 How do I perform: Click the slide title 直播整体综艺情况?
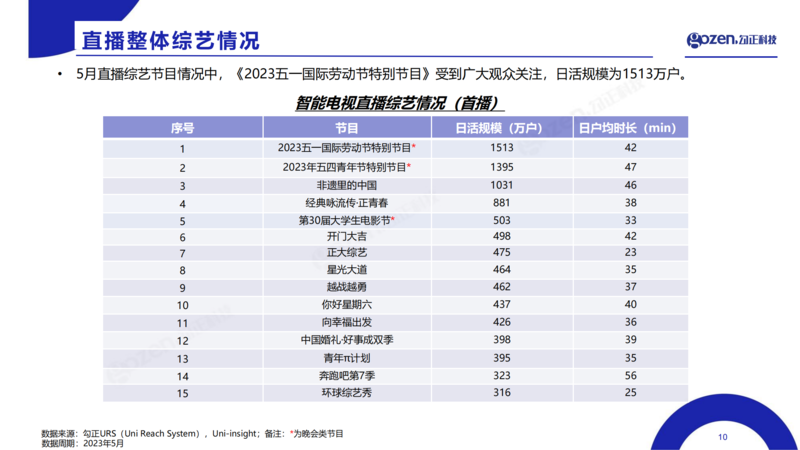[171, 41]
